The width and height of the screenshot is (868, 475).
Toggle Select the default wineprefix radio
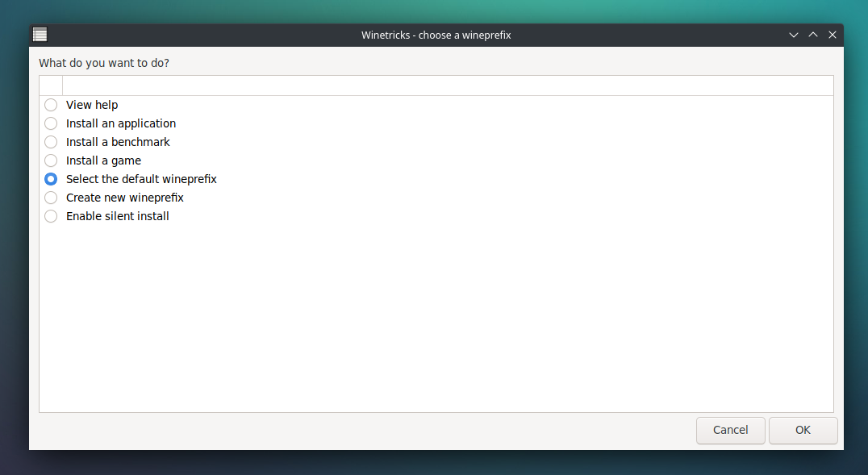click(x=51, y=179)
